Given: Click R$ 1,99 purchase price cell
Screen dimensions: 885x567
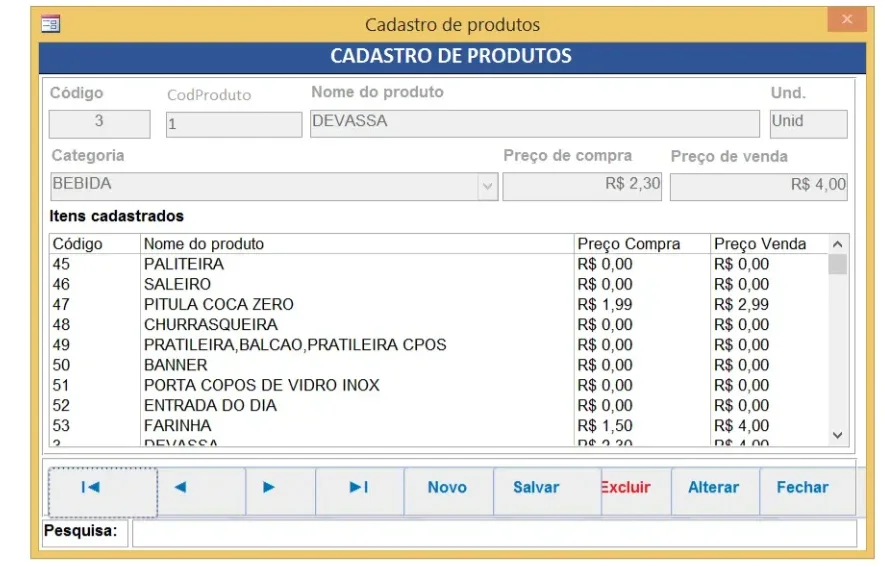Looking at the screenshot, I should click(604, 305).
